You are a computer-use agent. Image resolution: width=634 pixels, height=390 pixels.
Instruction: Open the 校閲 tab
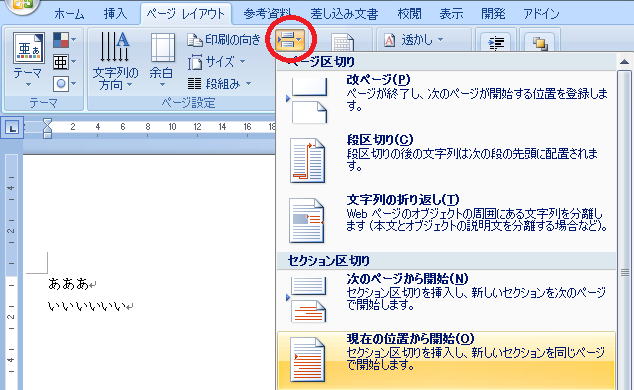(409, 14)
